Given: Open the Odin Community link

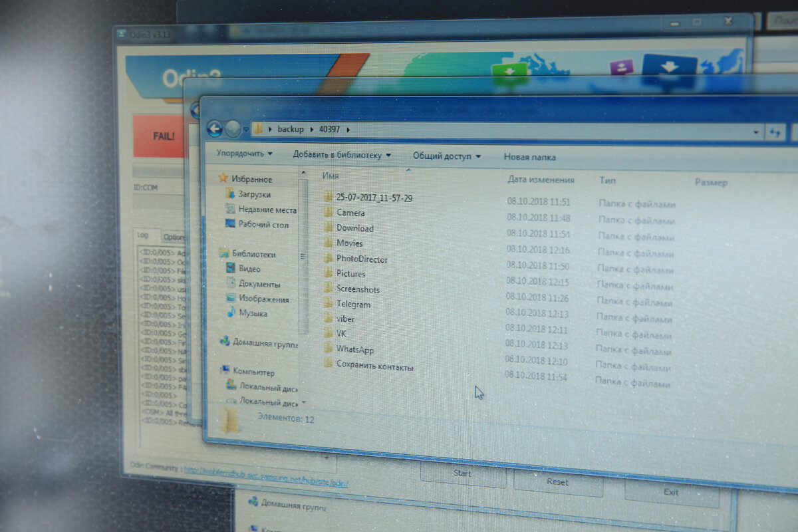Looking at the screenshot, I should click(x=266, y=476).
